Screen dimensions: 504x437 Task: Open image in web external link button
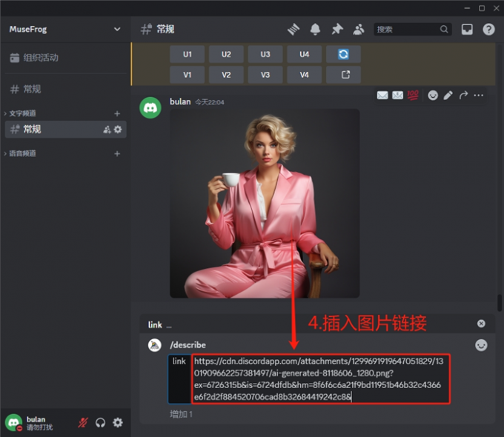pos(343,75)
